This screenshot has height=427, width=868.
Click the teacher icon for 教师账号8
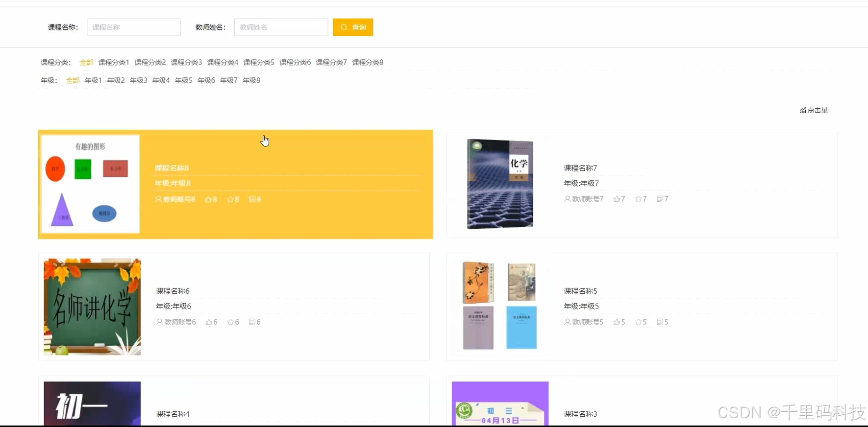[158, 199]
